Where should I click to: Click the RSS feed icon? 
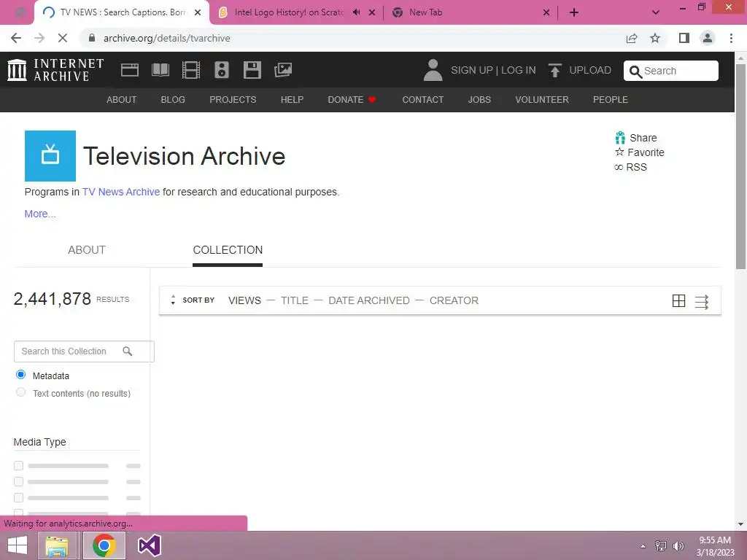[x=619, y=167]
